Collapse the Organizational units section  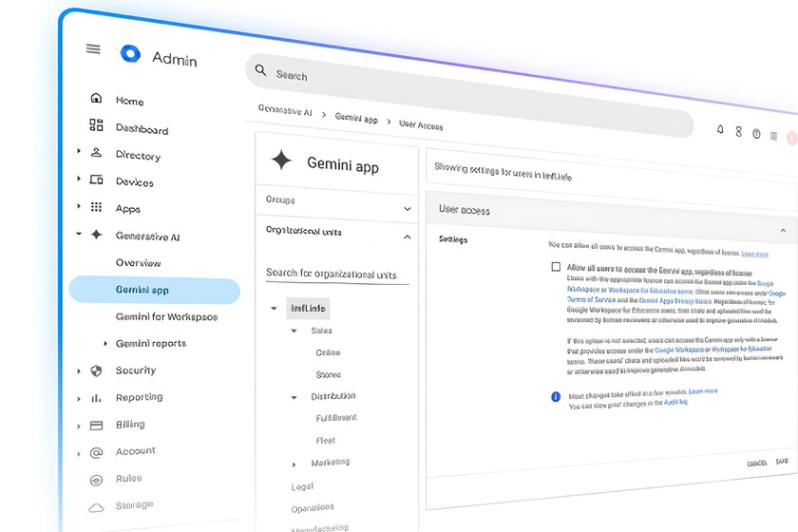(x=408, y=237)
